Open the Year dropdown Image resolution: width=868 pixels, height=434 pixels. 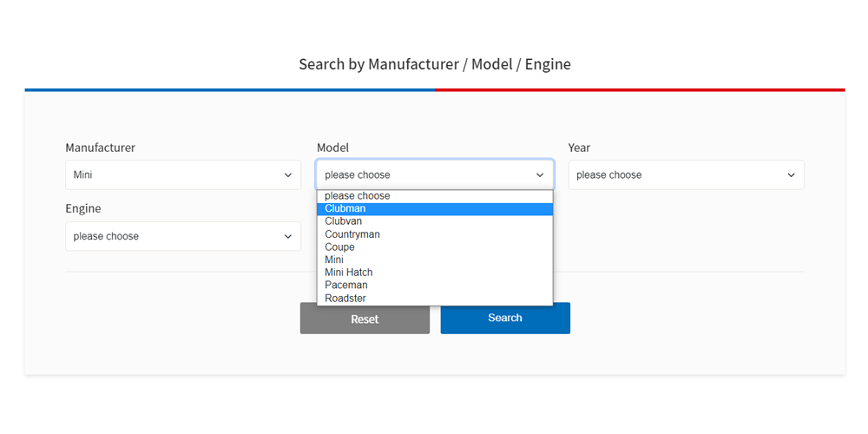(687, 175)
